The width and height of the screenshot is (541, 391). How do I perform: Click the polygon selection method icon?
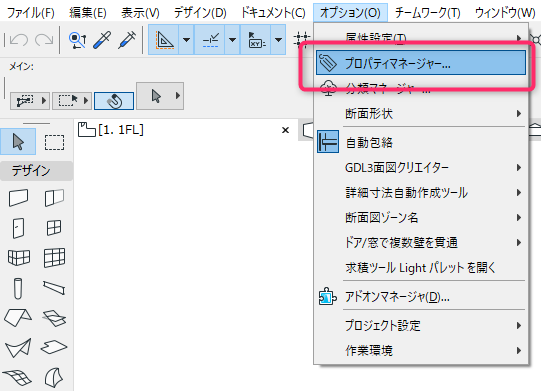(26, 101)
